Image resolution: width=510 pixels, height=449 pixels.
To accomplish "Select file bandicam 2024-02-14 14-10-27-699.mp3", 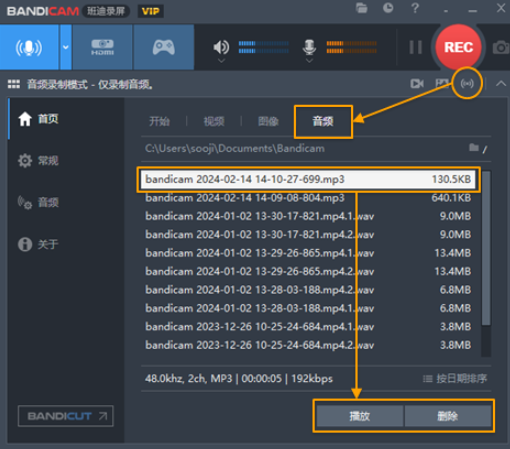I will (308, 179).
